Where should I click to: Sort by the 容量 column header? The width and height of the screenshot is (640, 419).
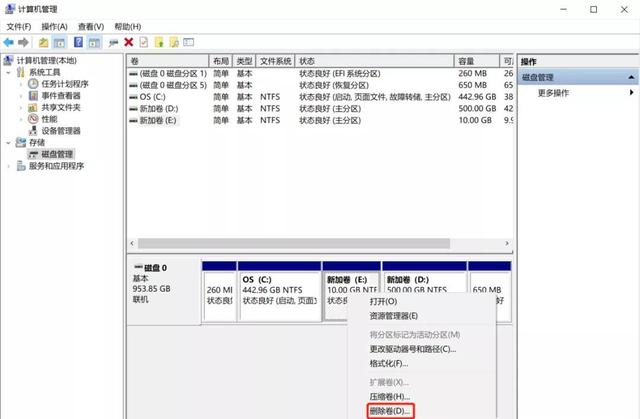pos(476,61)
